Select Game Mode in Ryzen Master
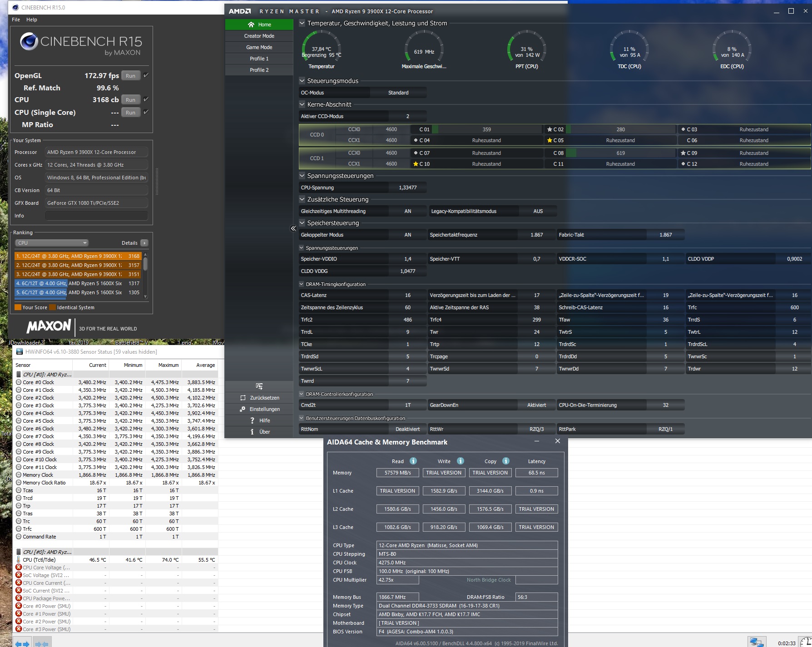The image size is (812, 647). 259,47
